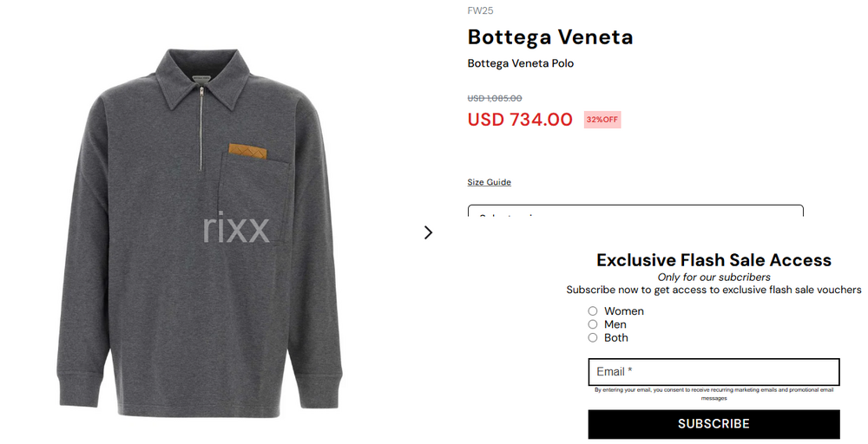Open the Size Guide link
The width and height of the screenshot is (868, 444).
click(x=489, y=182)
